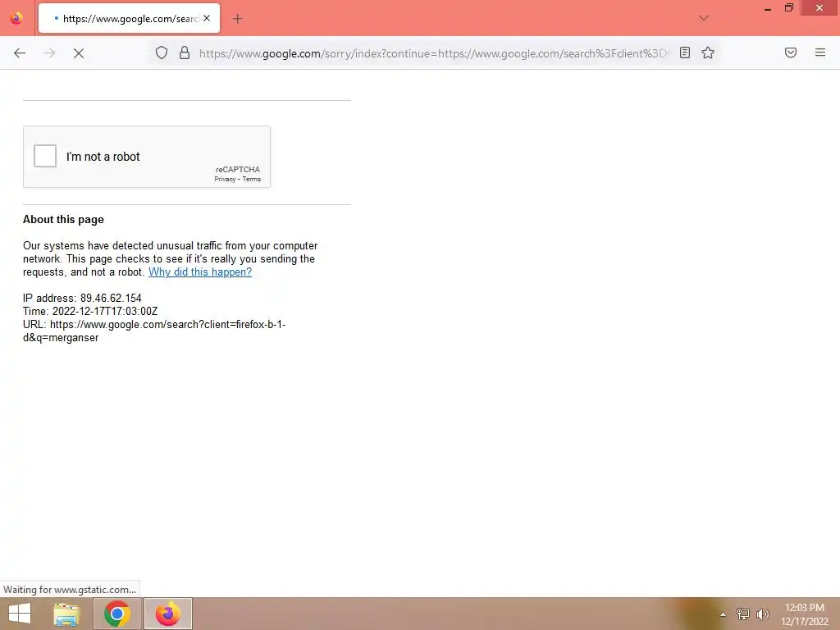Bookmark this page with the star icon
The height and width of the screenshot is (630, 840).
click(x=708, y=52)
